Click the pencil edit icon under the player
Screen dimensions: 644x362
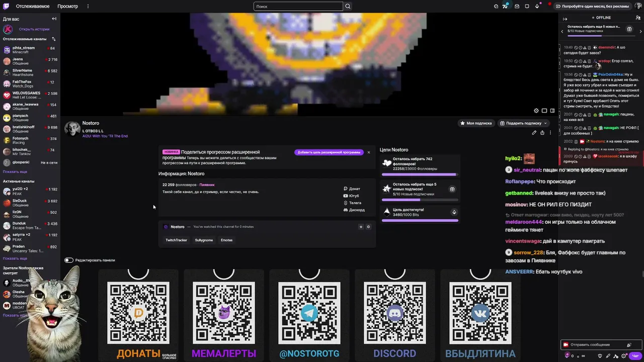(534, 133)
